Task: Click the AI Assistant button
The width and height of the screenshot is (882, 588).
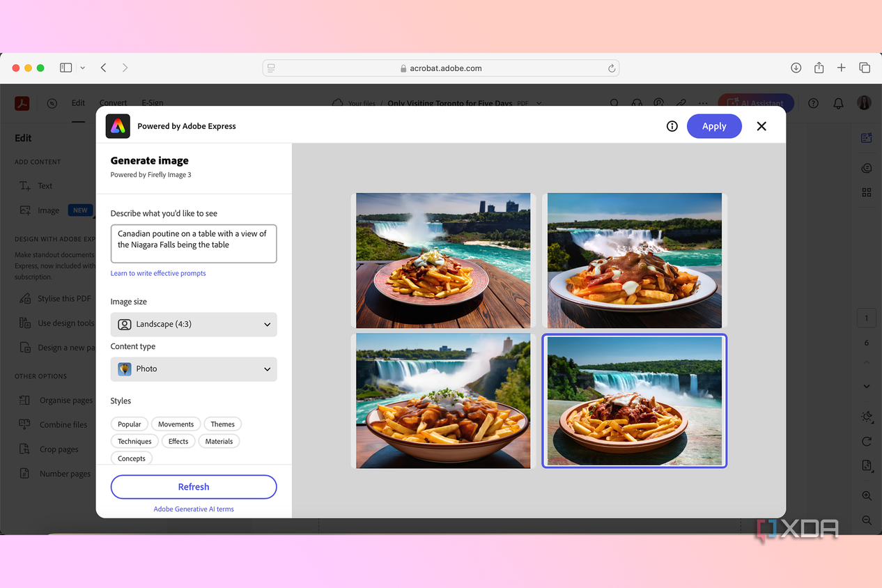Action: (x=756, y=103)
